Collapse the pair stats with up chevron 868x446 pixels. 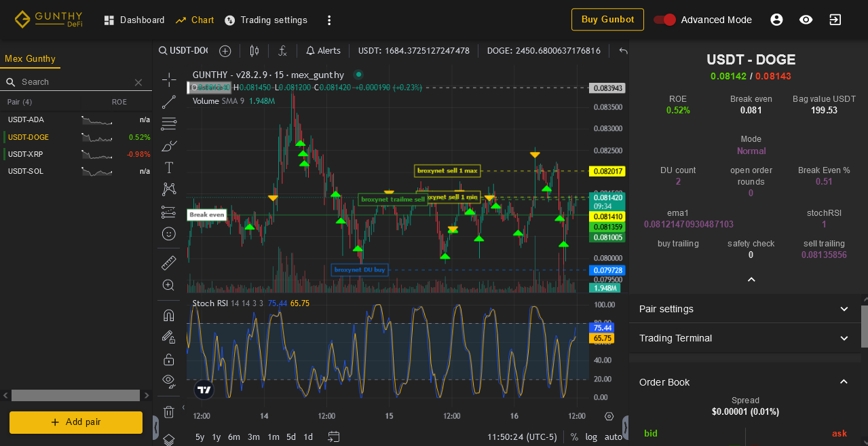751,280
